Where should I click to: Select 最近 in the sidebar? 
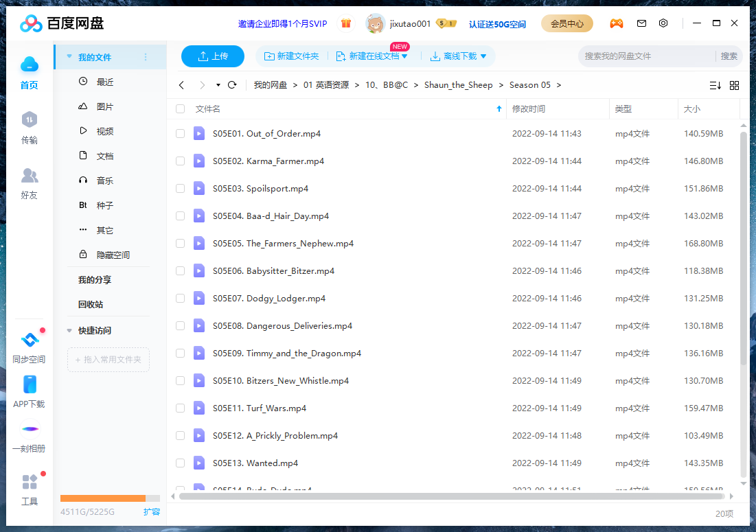[x=110, y=82]
